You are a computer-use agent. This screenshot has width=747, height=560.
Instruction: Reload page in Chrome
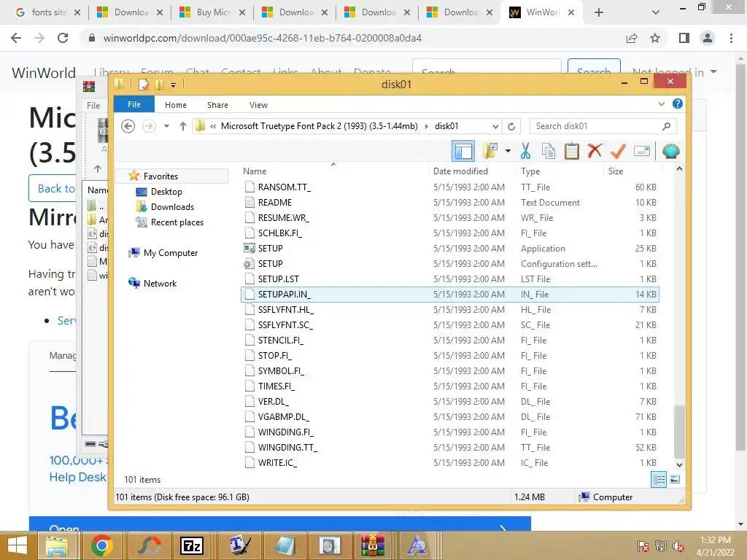[63, 38]
